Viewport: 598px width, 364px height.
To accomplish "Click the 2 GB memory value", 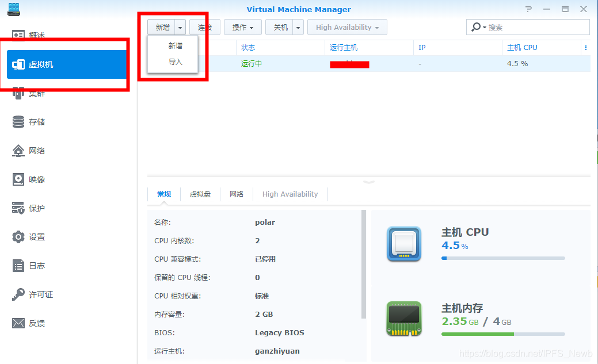I will click(264, 315).
